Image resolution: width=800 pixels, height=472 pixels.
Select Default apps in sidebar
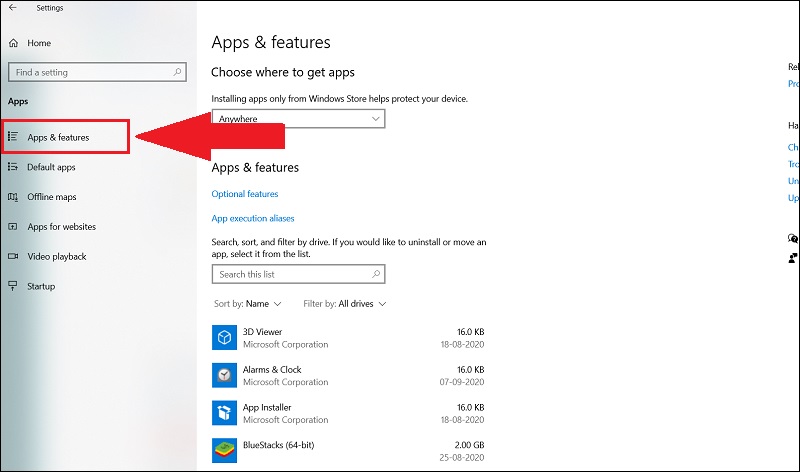click(51, 167)
